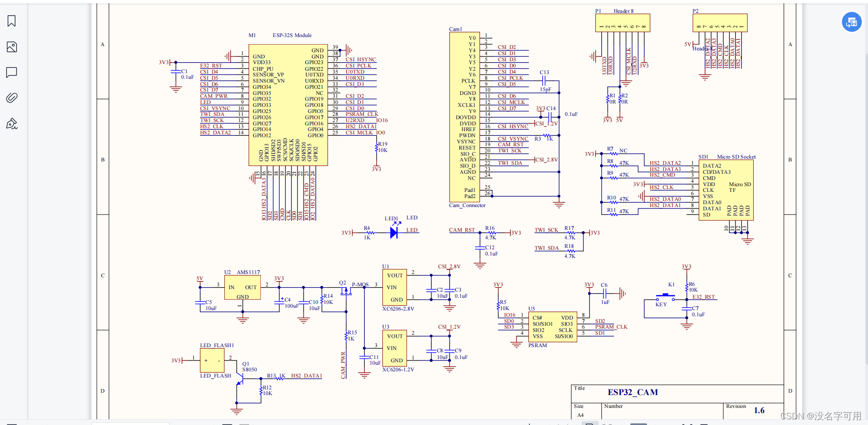Open the attachments paperclip icon
This screenshot has width=868, height=425.
(x=12, y=98)
